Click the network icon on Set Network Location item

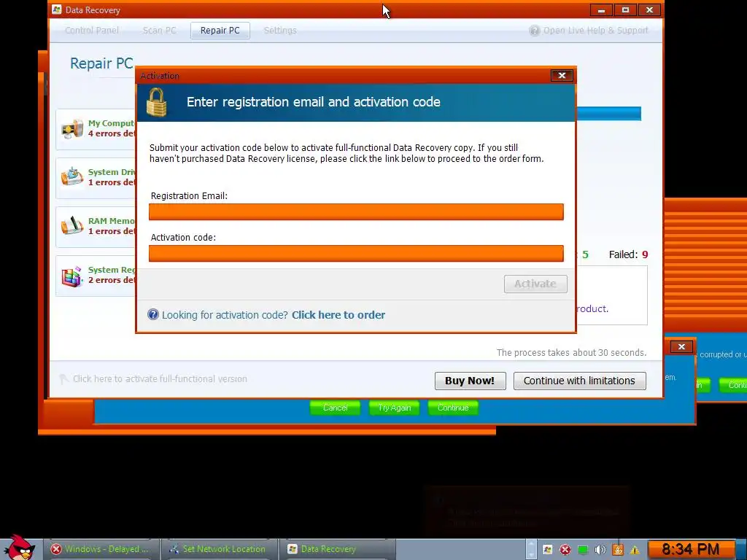tap(174, 549)
